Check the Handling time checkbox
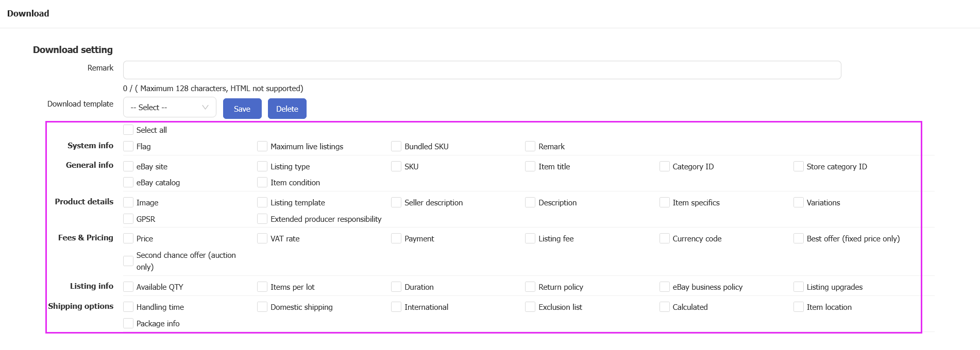This screenshot has width=980, height=350. pos(128,307)
